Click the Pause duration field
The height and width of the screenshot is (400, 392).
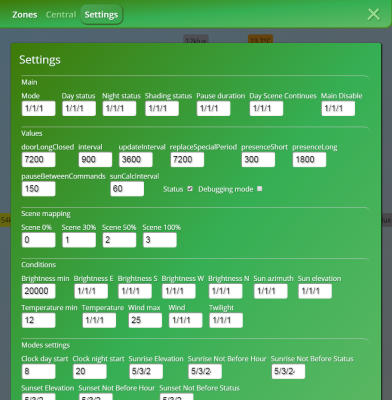tap(213, 109)
